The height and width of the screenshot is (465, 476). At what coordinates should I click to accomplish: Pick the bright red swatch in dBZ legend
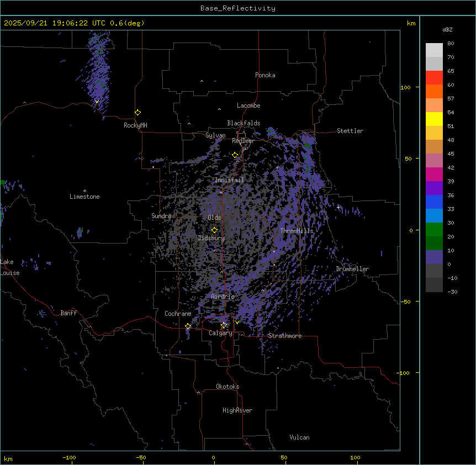pos(434,77)
